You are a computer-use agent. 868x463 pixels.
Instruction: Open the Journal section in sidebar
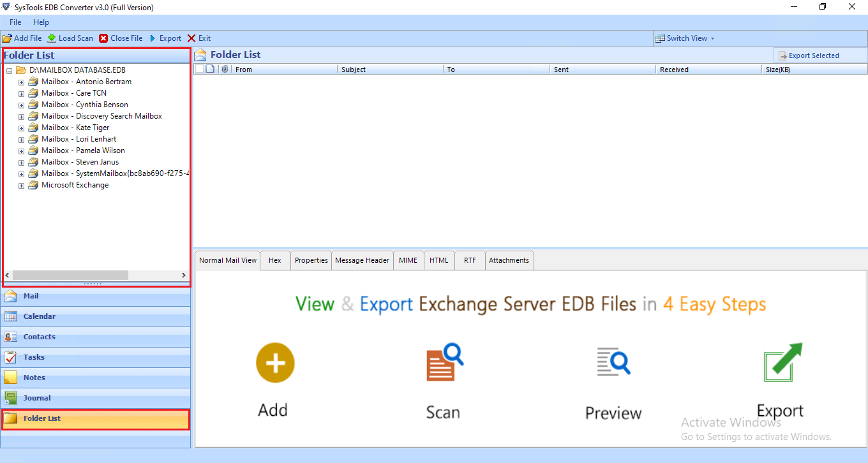point(96,397)
